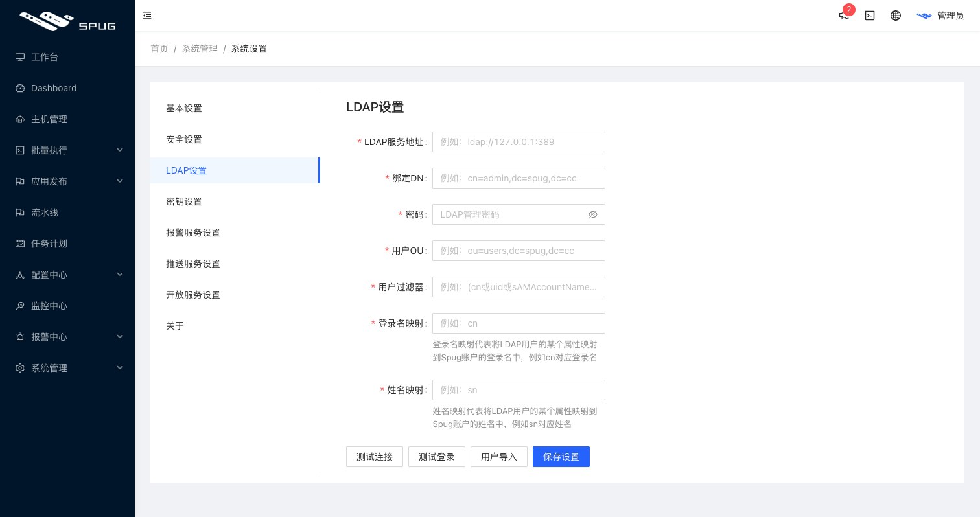
Task: Open 监控中心 in the sidebar
Action: click(x=67, y=306)
